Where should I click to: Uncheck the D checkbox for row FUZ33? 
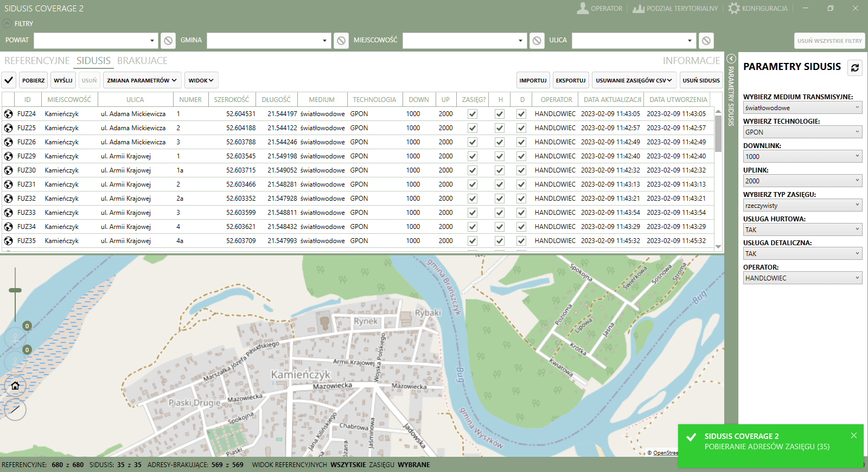[521, 213]
